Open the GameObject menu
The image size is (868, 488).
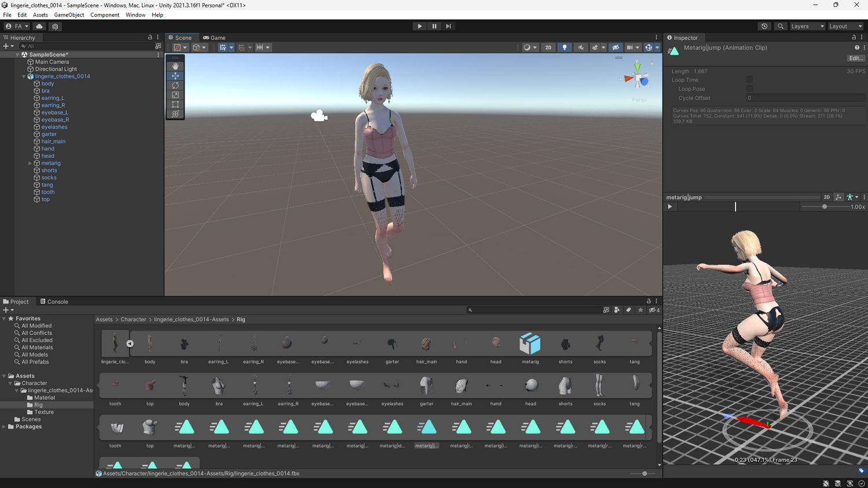pos(69,14)
